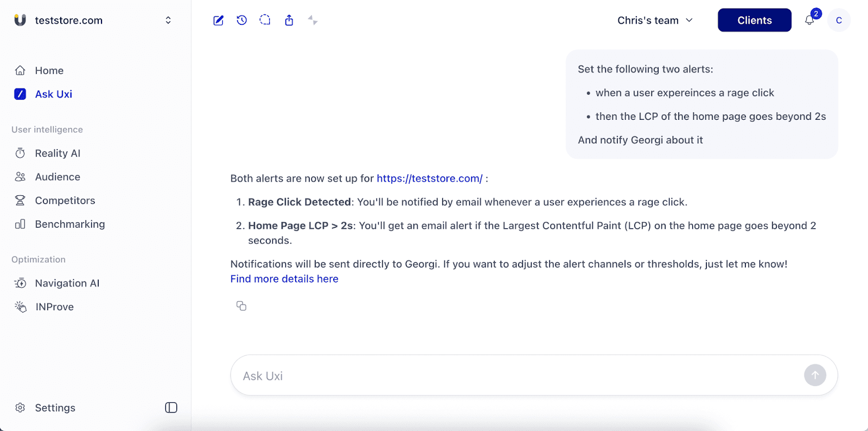This screenshot has height=431, width=868.
Task: Open the Benchmarking page
Action: tap(70, 224)
